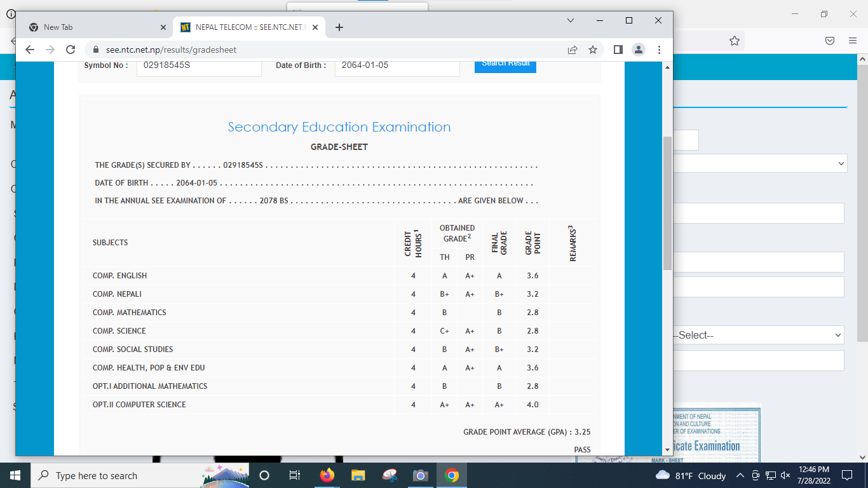Image resolution: width=868 pixels, height=488 pixels.
Task: Click the Chrome reload page icon
Action: (x=71, y=50)
